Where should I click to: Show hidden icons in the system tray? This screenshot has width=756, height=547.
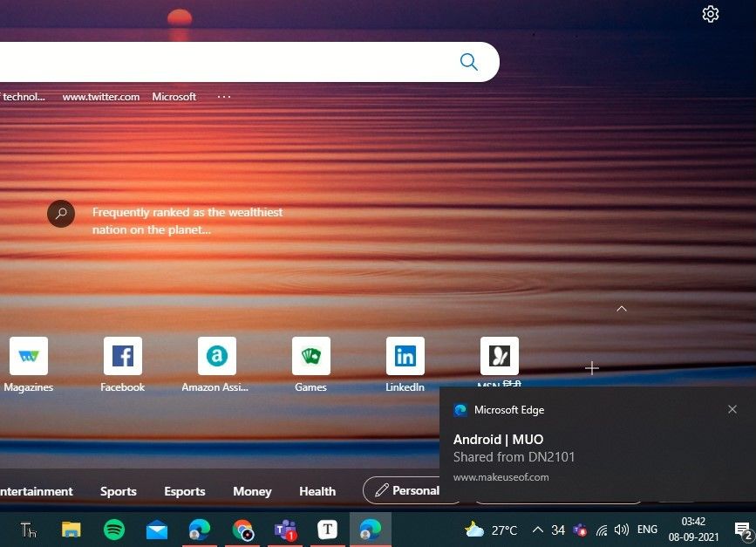[x=539, y=529]
